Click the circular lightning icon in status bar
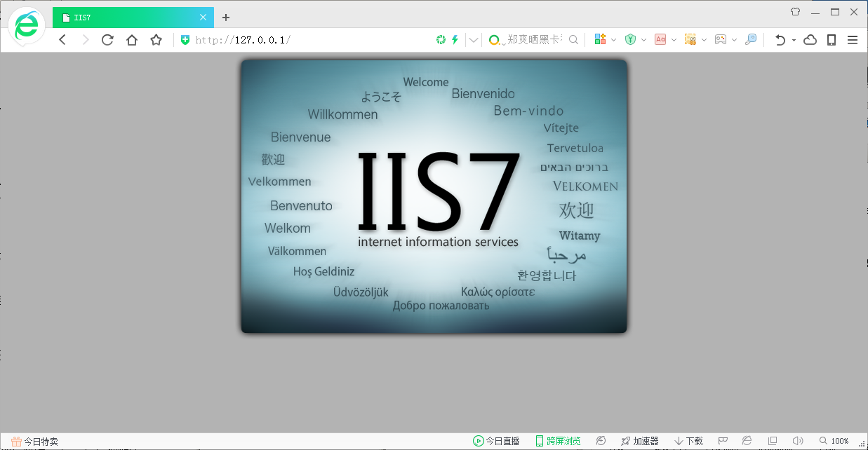 pyautogui.click(x=601, y=441)
